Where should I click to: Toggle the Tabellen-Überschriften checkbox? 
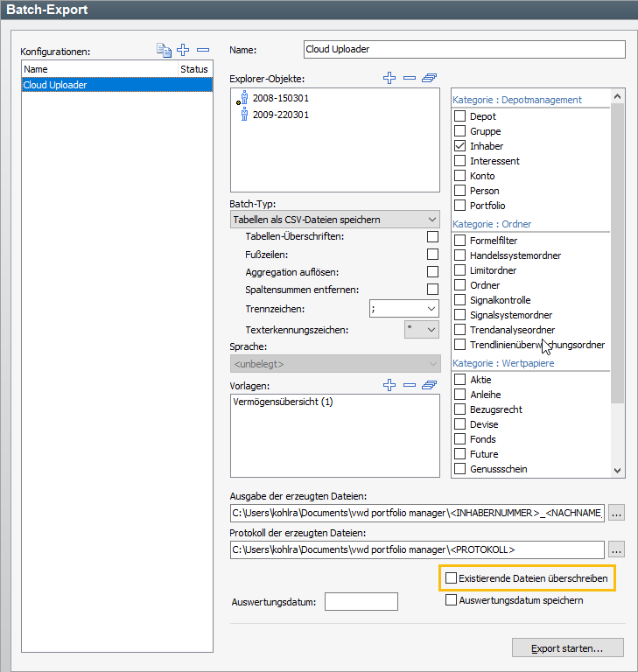(x=432, y=236)
